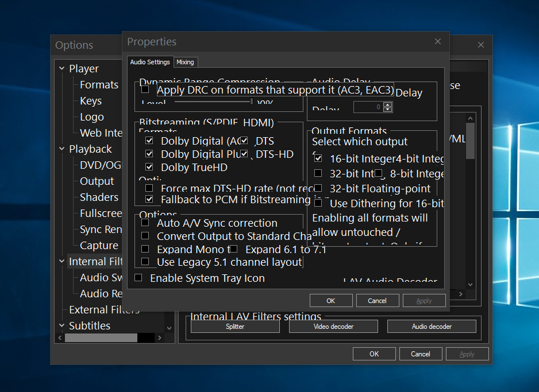Disable 16-bit Integer output format
This screenshot has height=392, width=539.
(317, 158)
